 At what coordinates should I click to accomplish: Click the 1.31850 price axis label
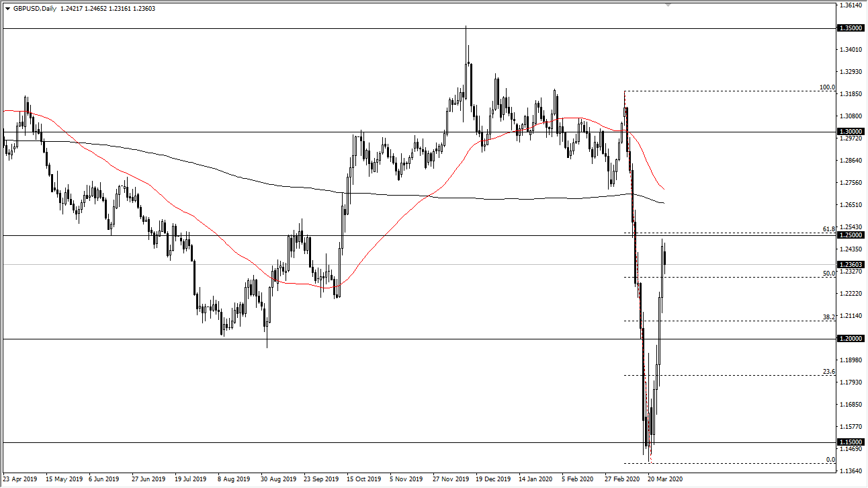click(x=851, y=94)
